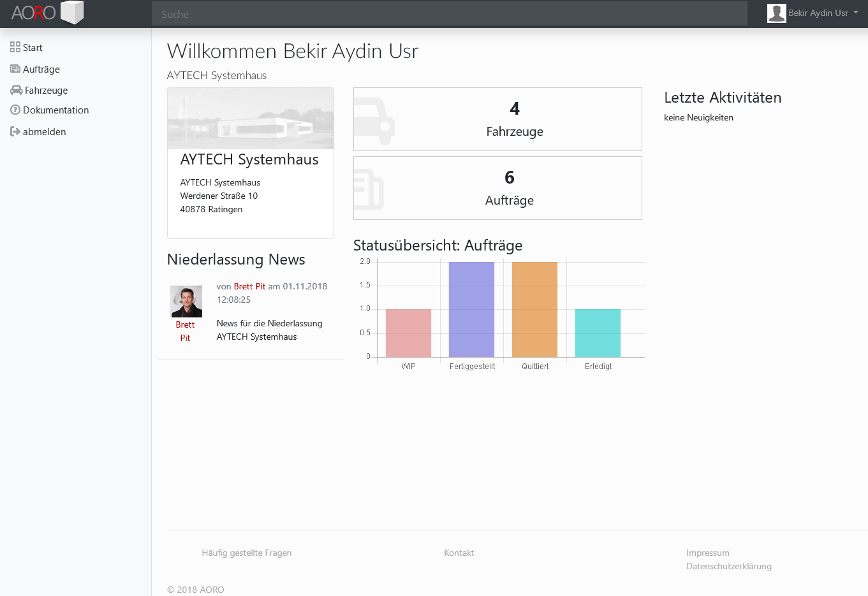Click the large car icon on Fahrzeuge card
This screenshot has height=596, width=868.
(x=376, y=119)
